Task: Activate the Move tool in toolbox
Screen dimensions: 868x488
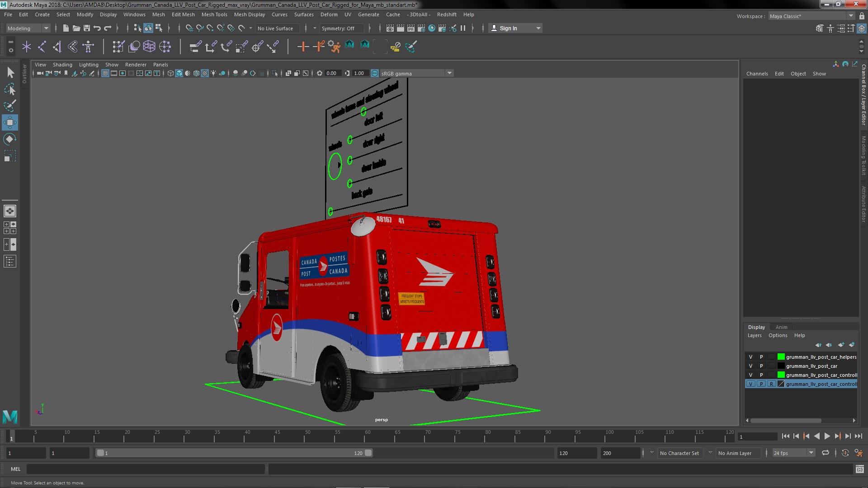Action: [10, 122]
